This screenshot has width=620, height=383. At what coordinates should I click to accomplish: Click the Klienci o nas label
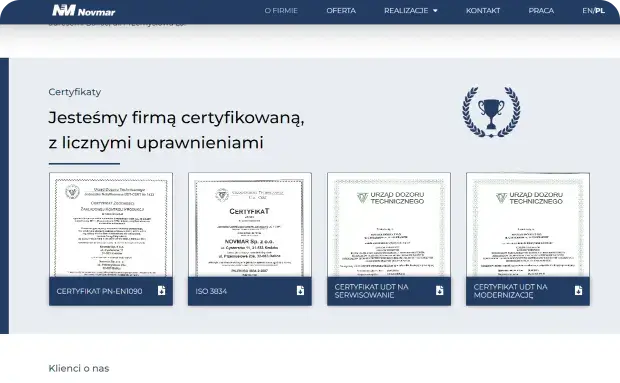(x=79, y=368)
